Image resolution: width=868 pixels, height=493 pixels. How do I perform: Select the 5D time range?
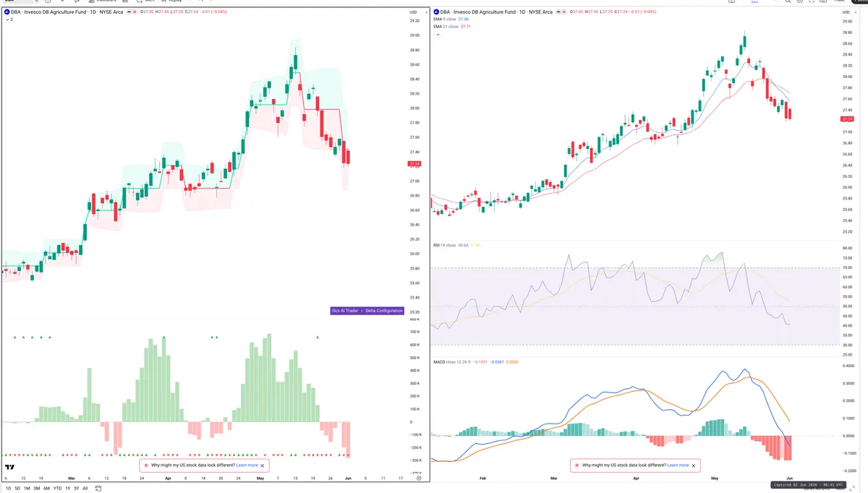click(17, 489)
